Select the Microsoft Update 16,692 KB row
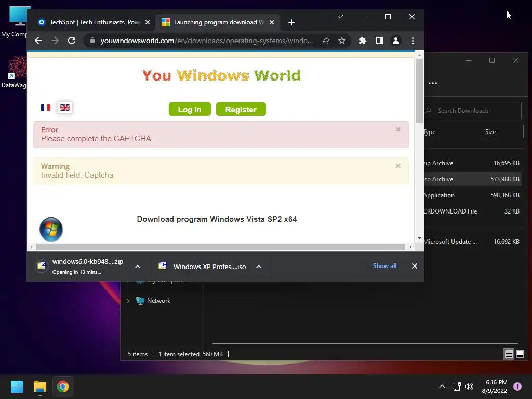 click(472, 242)
